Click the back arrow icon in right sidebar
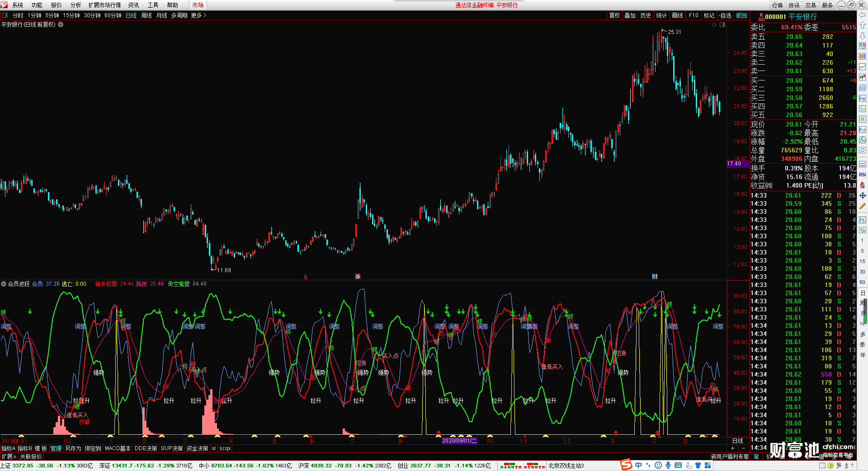 (x=862, y=15)
